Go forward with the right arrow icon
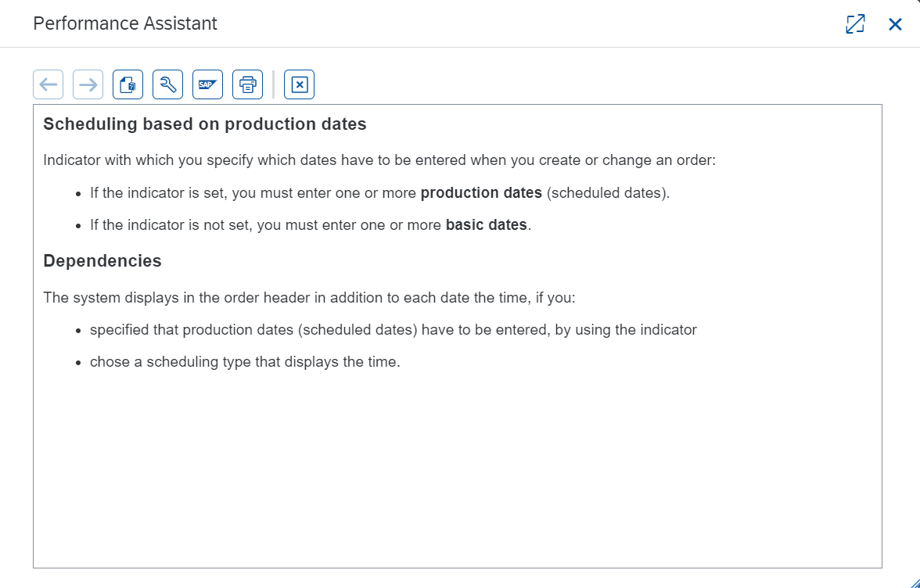920x588 pixels. click(88, 84)
